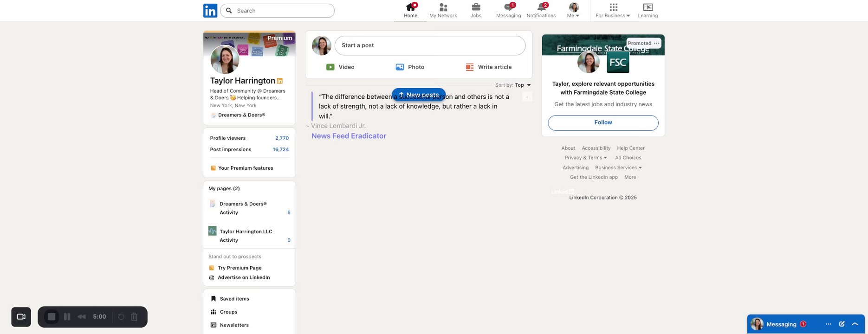Restart the recording
Screen dimensions: 868x334
click(121, 317)
